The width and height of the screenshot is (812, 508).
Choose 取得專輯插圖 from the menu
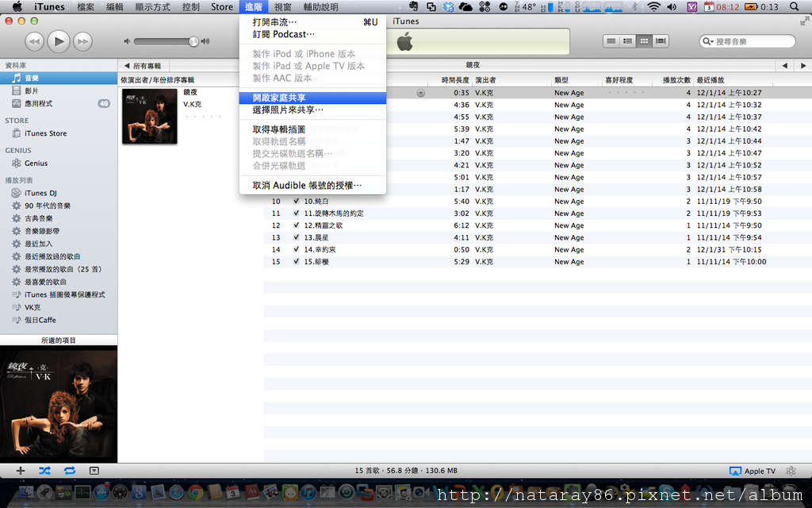click(x=312, y=129)
